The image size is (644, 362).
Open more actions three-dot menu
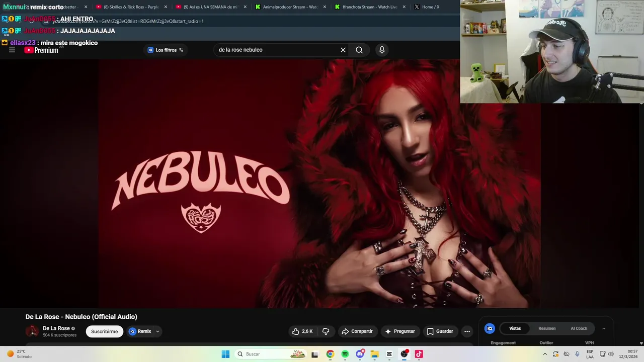(x=467, y=331)
